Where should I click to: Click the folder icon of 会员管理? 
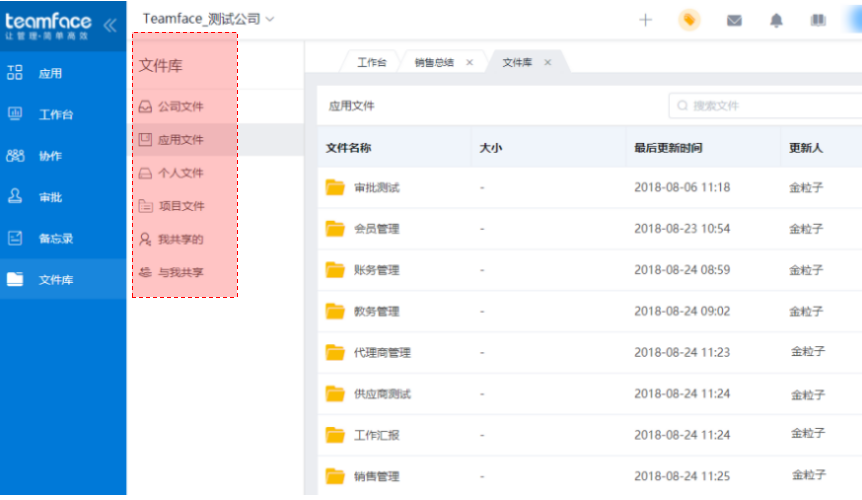(x=335, y=229)
